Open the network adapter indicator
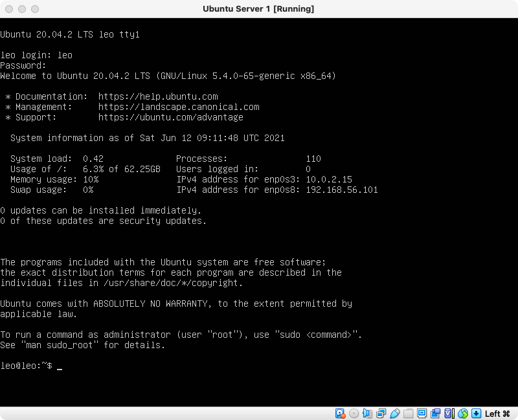 point(381,414)
